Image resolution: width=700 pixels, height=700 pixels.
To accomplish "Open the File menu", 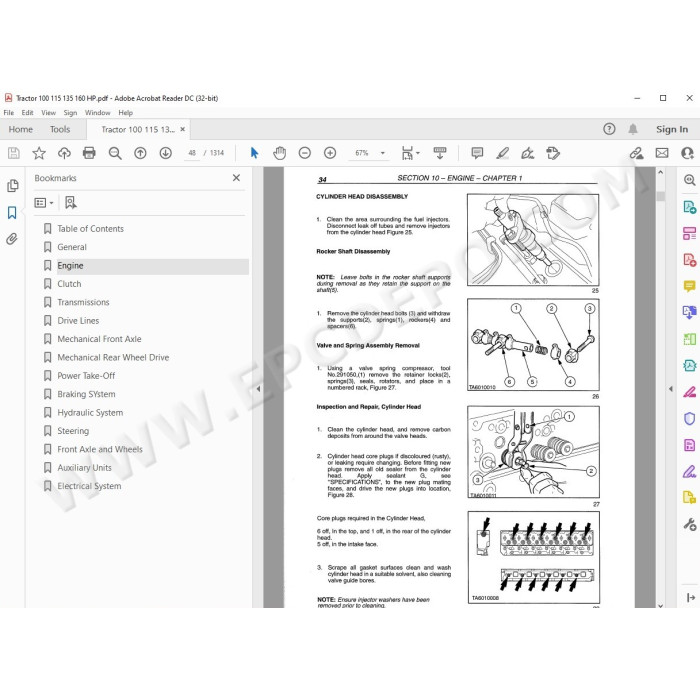I will click(8, 113).
